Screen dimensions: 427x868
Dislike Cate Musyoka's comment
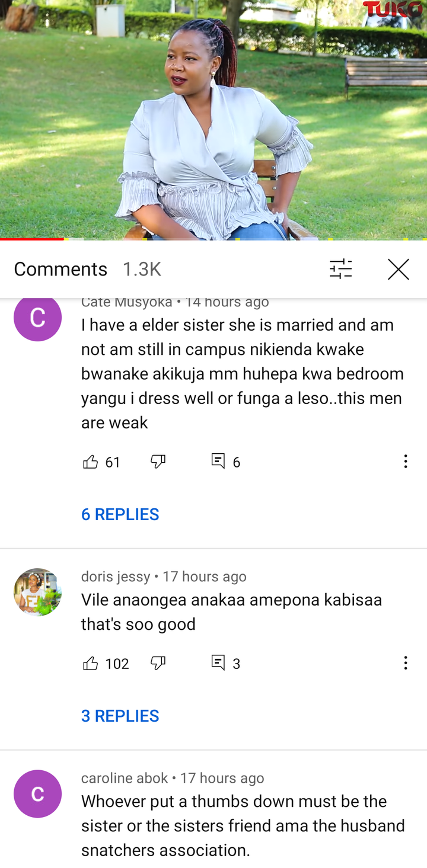(158, 462)
